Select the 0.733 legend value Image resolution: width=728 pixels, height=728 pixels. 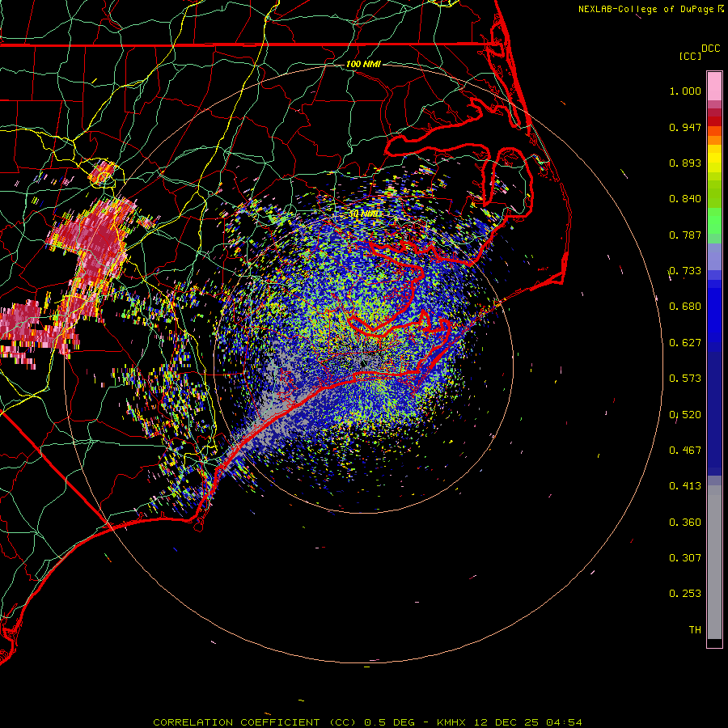click(x=685, y=271)
